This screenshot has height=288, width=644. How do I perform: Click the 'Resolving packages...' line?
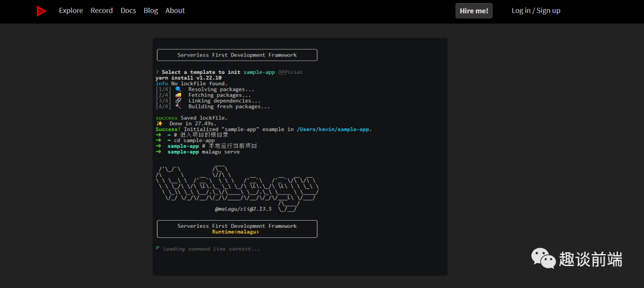coord(205,89)
